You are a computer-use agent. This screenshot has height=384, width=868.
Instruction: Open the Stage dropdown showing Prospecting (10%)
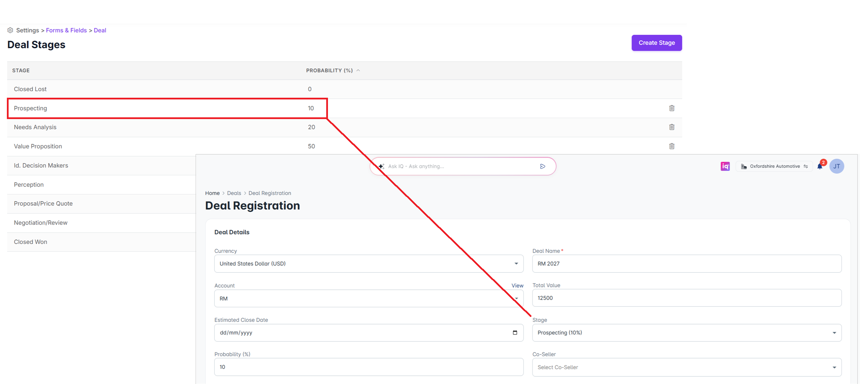tap(686, 333)
